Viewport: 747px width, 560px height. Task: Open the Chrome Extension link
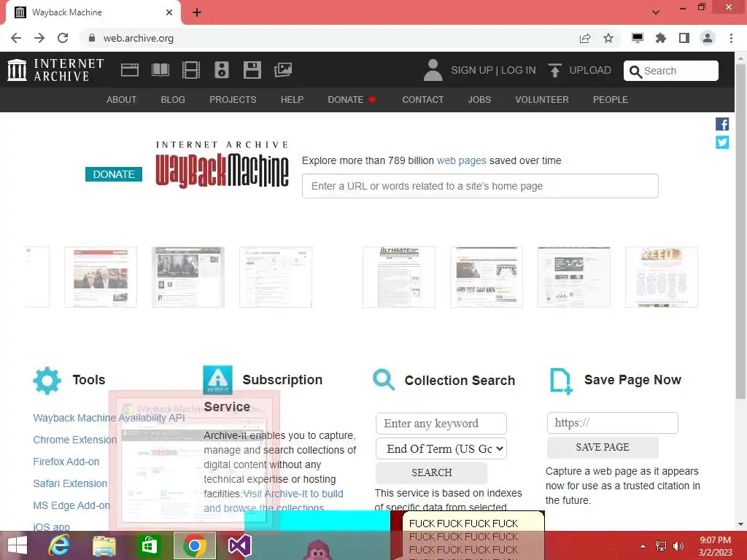pyautogui.click(x=75, y=440)
